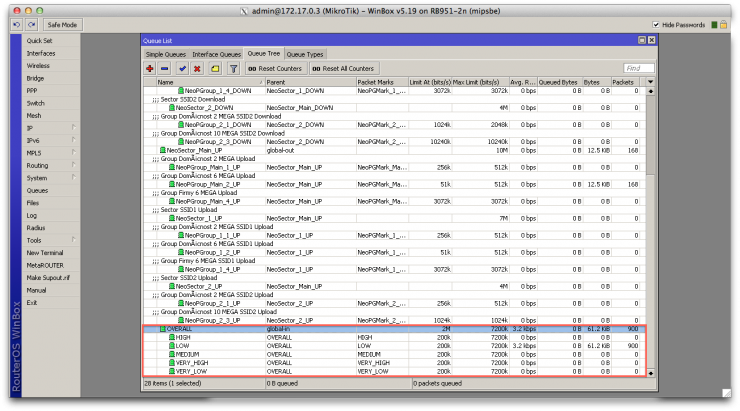Click the queue list vertical scrollbar
Screen dimensions: 740x411
pos(650,231)
